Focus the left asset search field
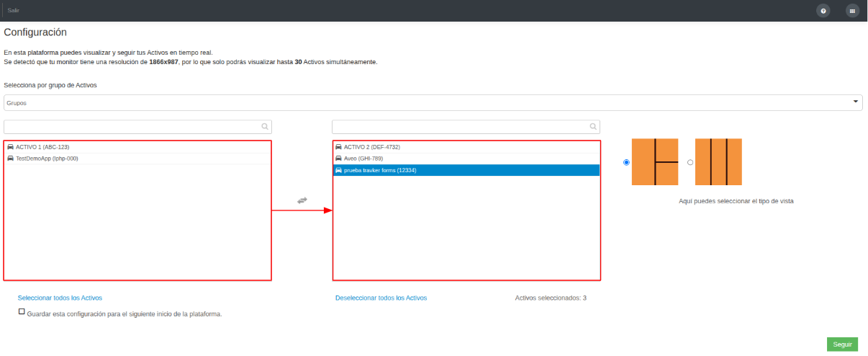868x356 pixels. 137,127
